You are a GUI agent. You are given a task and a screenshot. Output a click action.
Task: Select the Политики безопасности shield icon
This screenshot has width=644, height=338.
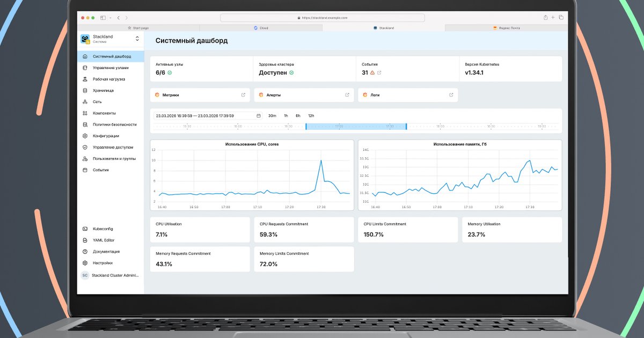click(85, 124)
